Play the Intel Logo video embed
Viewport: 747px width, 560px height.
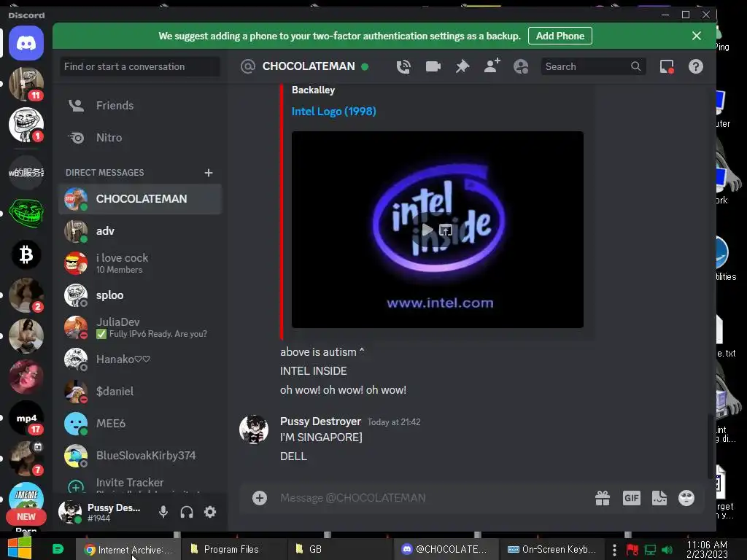[427, 230]
